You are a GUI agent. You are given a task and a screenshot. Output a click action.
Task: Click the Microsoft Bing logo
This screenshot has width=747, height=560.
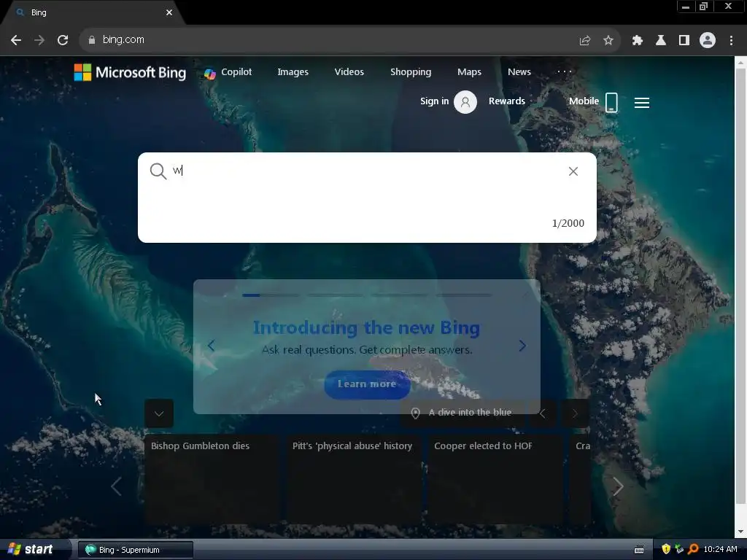click(130, 72)
